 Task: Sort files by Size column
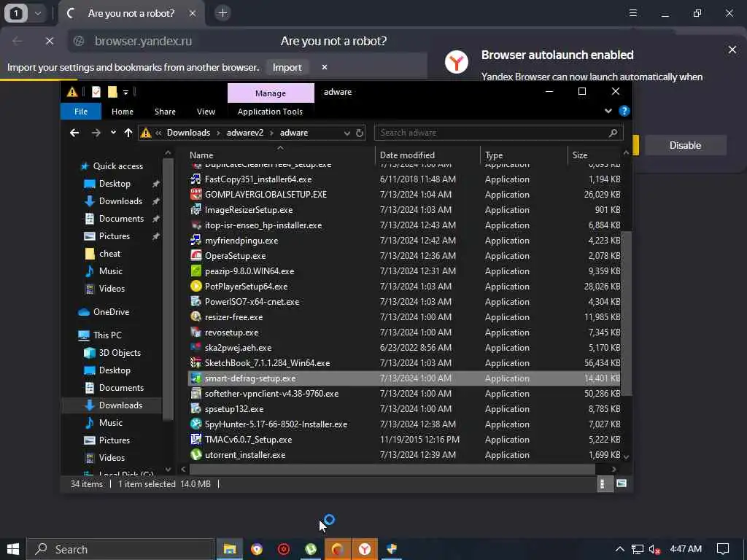pyautogui.click(x=580, y=155)
